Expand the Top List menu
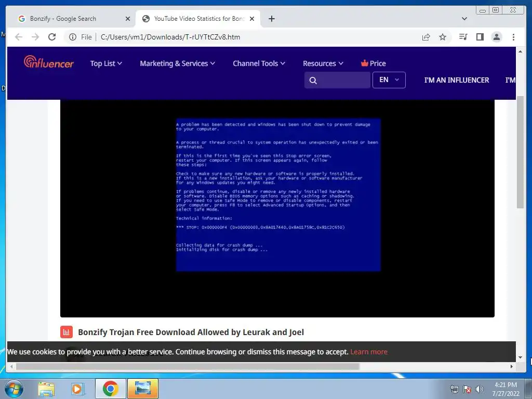This screenshot has height=399, width=532. point(106,63)
